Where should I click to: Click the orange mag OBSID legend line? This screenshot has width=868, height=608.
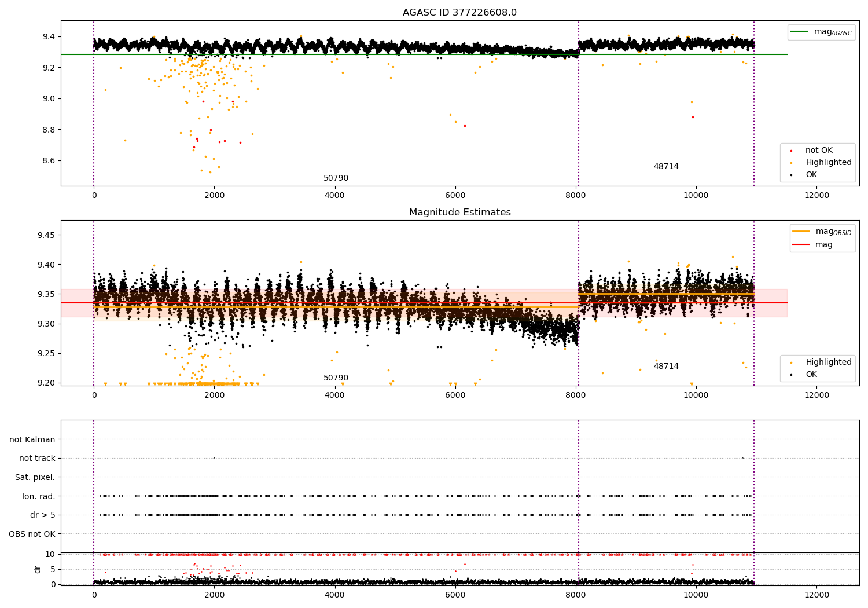point(801,232)
